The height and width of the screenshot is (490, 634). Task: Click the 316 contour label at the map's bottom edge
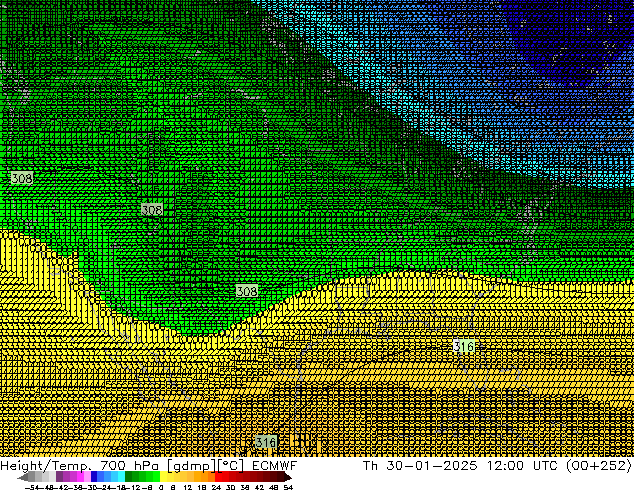(x=266, y=442)
